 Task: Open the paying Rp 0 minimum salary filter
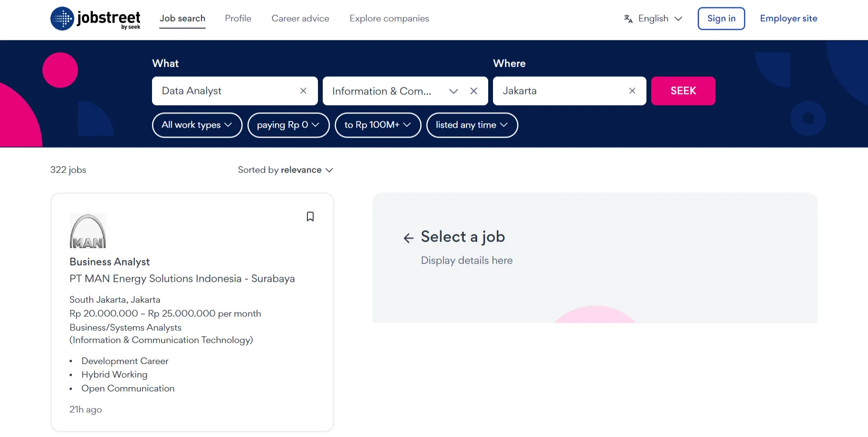coord(288,125)
